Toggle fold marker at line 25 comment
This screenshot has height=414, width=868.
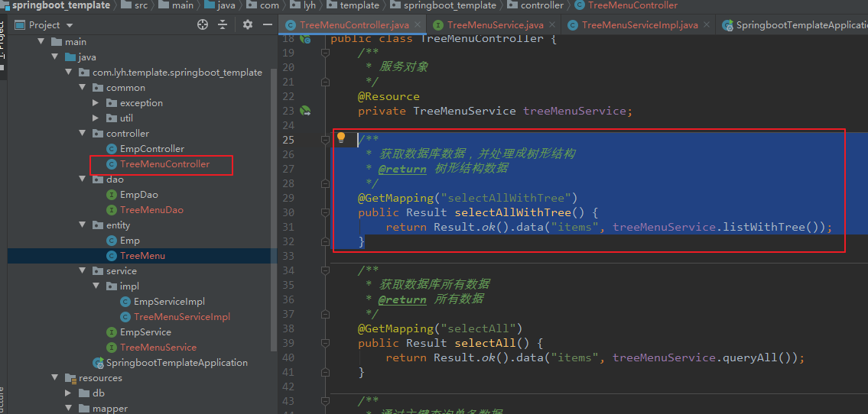(x=326, y=140)
